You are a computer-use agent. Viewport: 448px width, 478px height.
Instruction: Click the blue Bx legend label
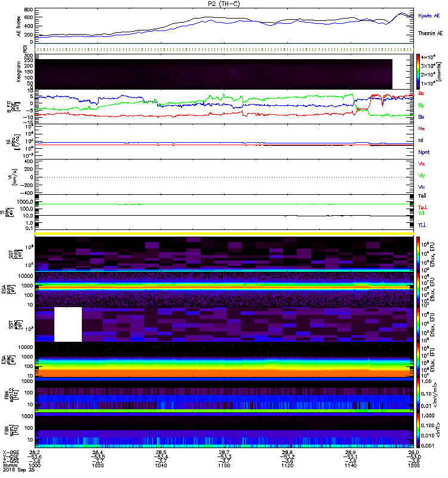(421, 117)
